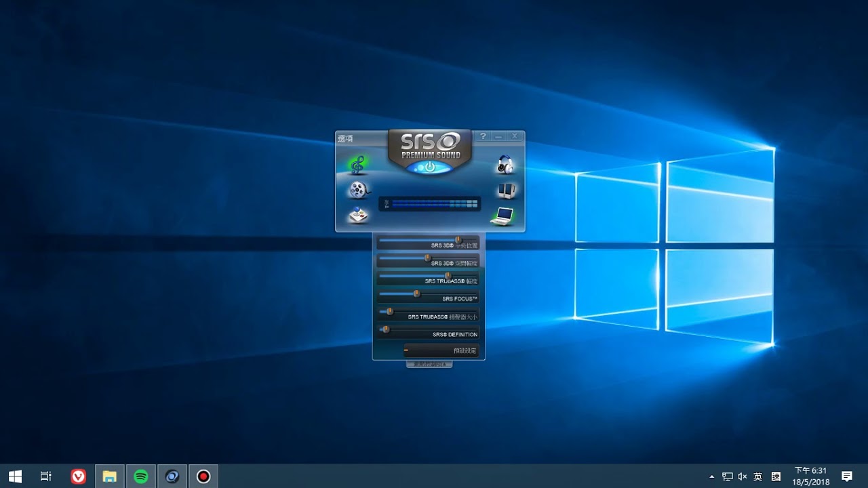Switch the 英 input language indicator

[758, 476]
